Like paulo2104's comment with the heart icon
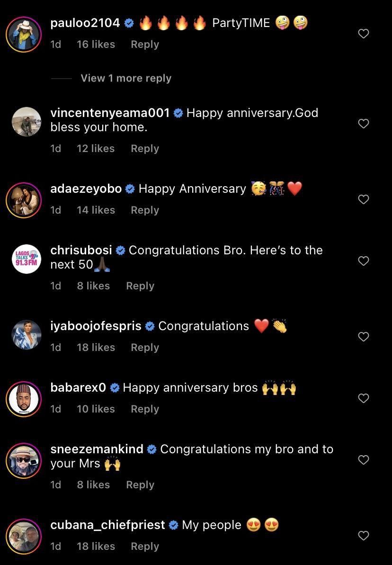The image size is (392, 565). 364,34
